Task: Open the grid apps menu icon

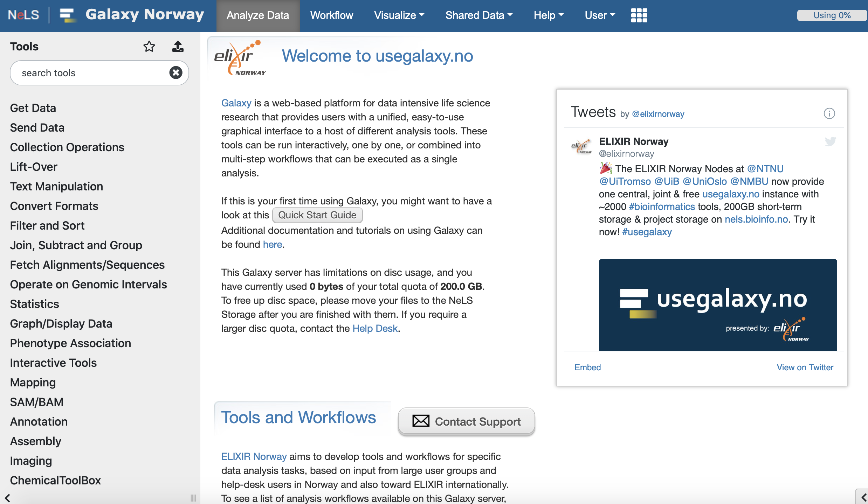Action: [639, 15]
